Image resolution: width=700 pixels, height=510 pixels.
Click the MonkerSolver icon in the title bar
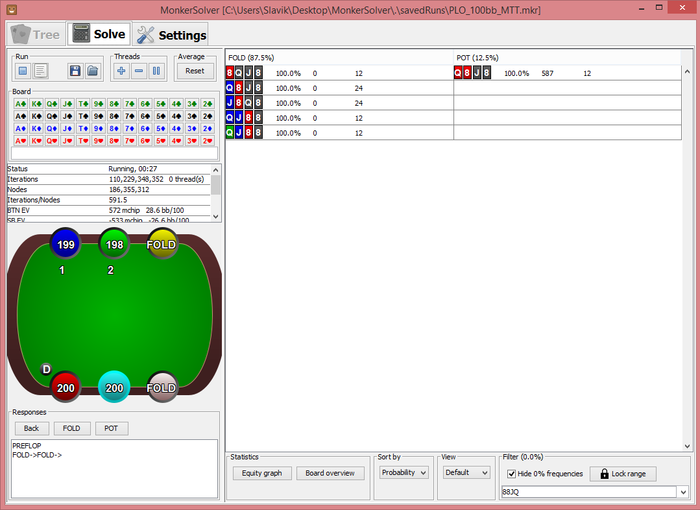(x=11, y=9)
